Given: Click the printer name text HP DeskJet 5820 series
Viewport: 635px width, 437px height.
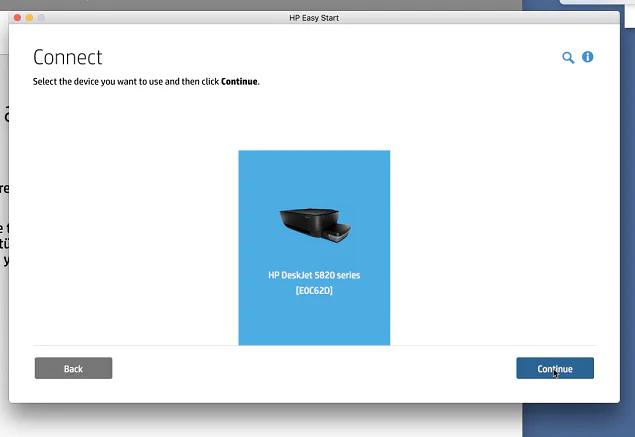Looking at the screenshot, I should coord(314,275).
